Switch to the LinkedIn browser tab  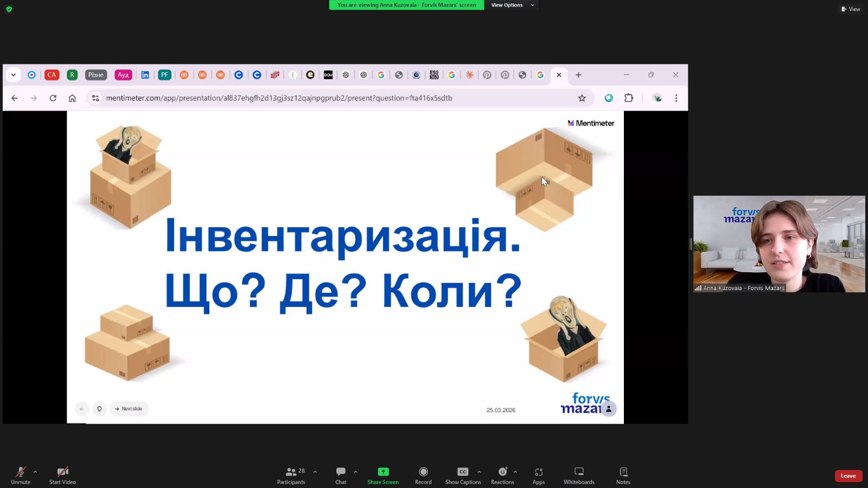[x=145, y=75]
